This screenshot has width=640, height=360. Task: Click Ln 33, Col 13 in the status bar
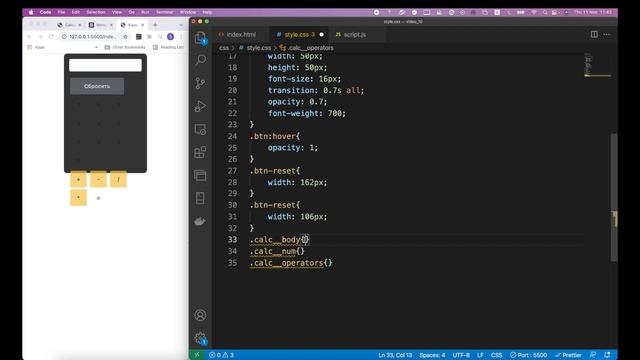click(x=395, y=355)
